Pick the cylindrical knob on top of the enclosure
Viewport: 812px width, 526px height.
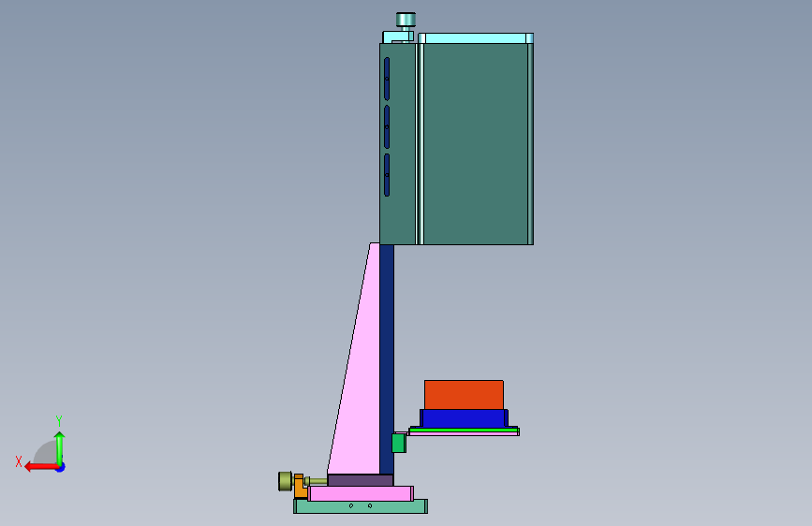(x=406, y=20)
